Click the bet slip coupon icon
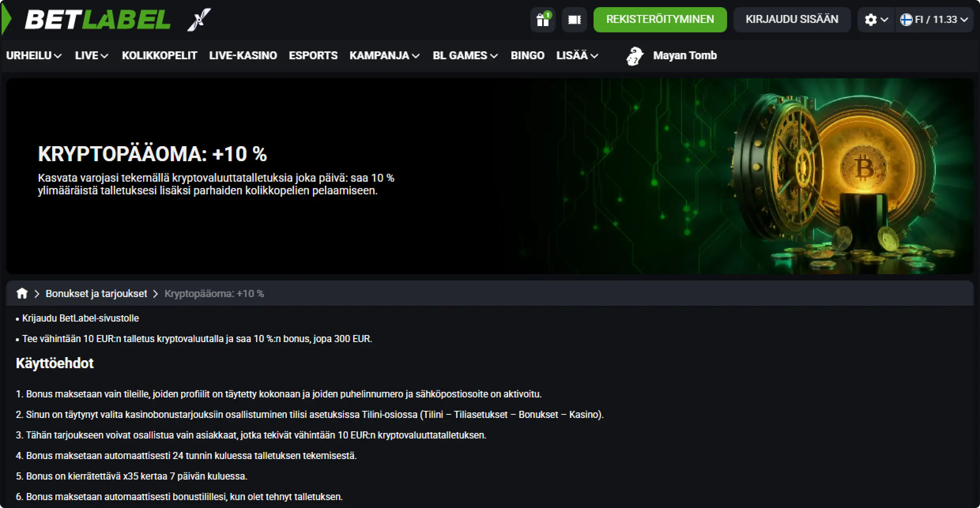 (x=574, y=19)
